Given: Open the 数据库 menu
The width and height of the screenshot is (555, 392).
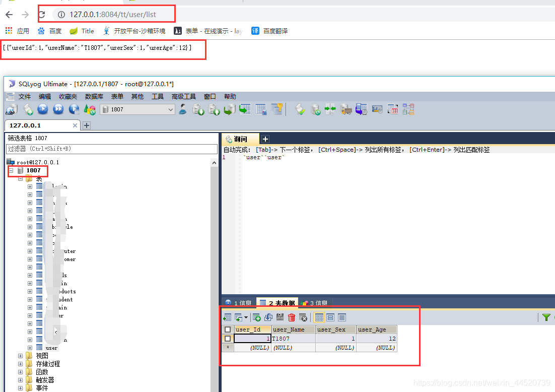Looking at the screenshot, I should point(94,97).
